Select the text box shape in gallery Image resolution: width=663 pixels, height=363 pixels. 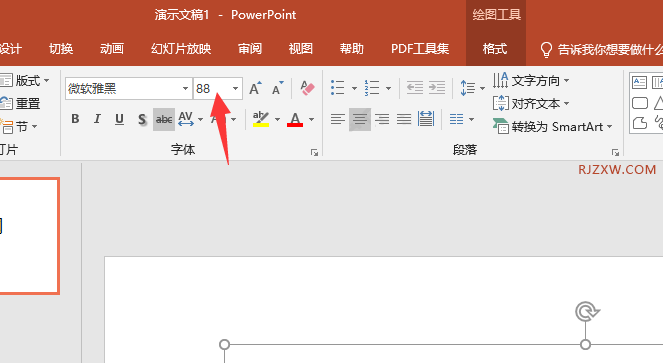click(639, 82)
